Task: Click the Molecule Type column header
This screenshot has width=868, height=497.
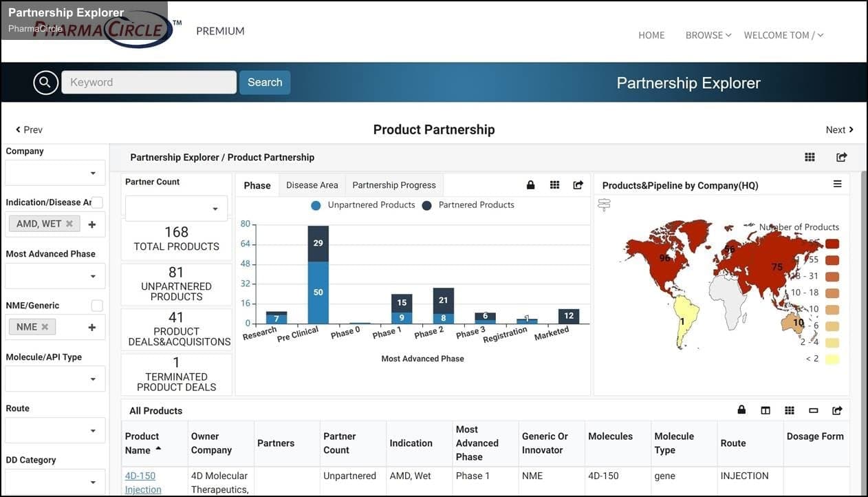Action: (684, 443)
